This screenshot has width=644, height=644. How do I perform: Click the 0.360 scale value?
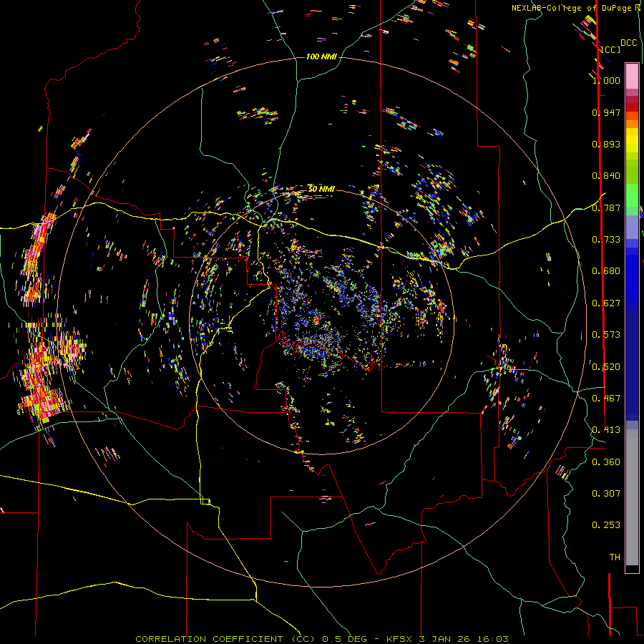(x=606, y=462)
